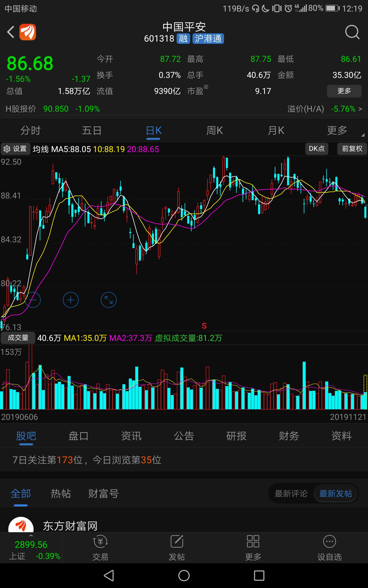The width and height of the screenshot is (368, 588).
Task: Switch to 五日 chart tab
Action: 92,130
